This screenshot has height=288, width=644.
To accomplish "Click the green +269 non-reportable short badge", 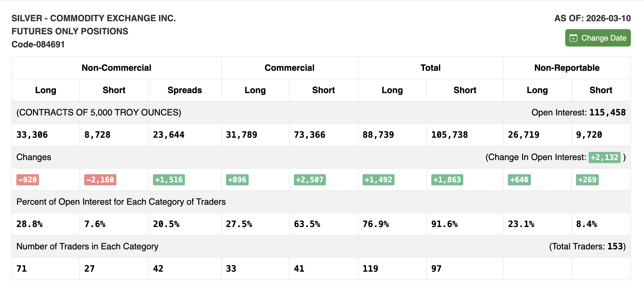I will tap(587, 180).
